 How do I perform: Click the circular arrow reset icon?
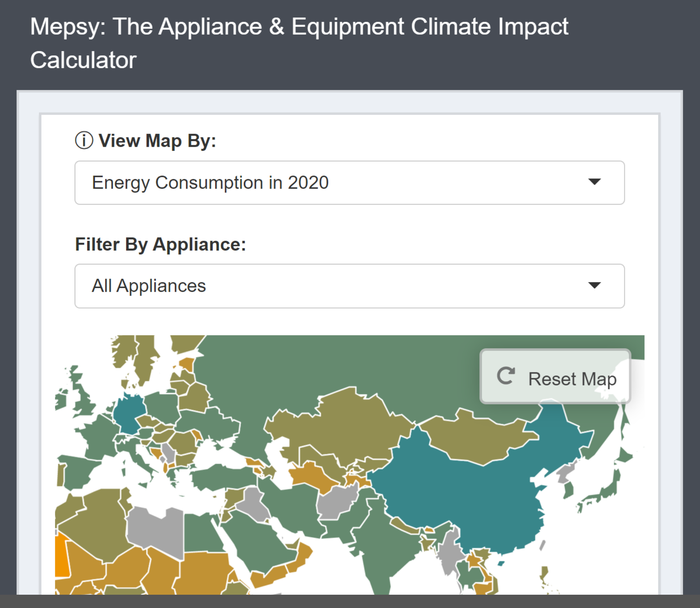point(506,376)
